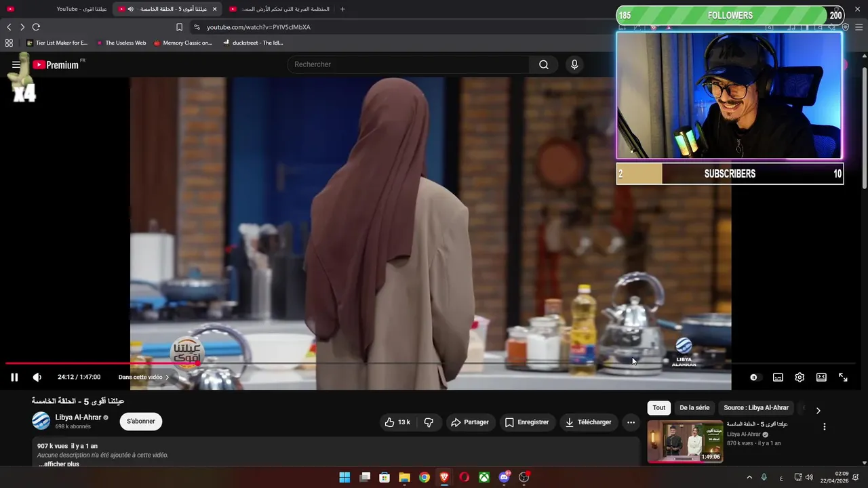The width and height of the screenshot is (868, 488).
Task: Open the bookmarks apps grid icon
Action: tap(9, 43)
